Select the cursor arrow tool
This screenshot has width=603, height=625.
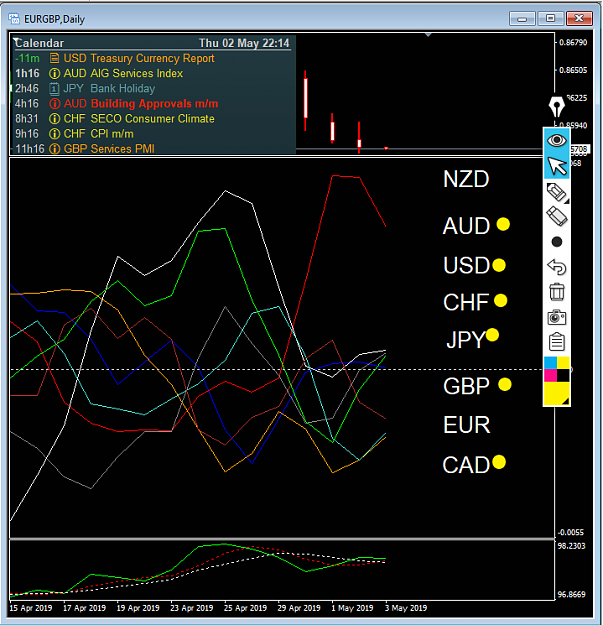pos(557,166)
